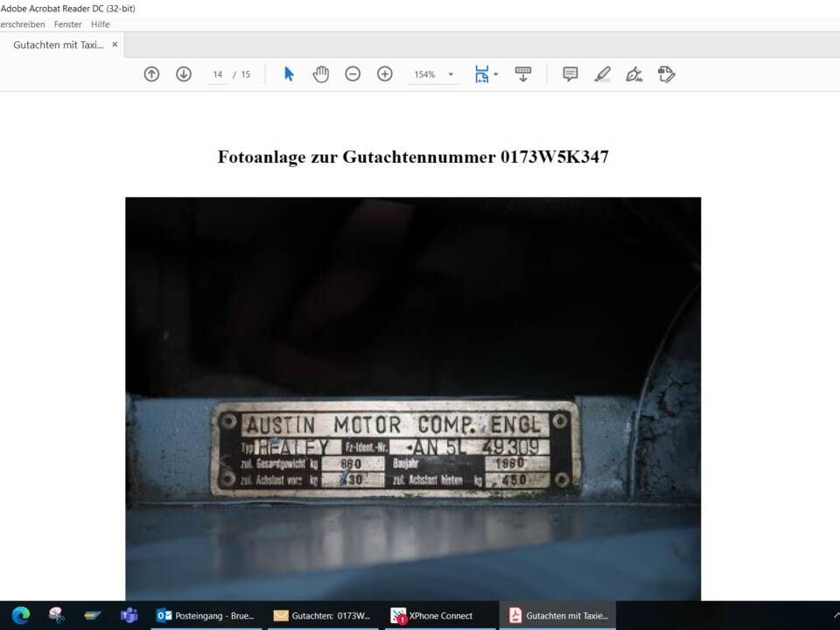Image resolution: width=840 pixels, height=630 pixels.
Task: Open the Fill & Sign pen tool
Action: pos(634,74)
